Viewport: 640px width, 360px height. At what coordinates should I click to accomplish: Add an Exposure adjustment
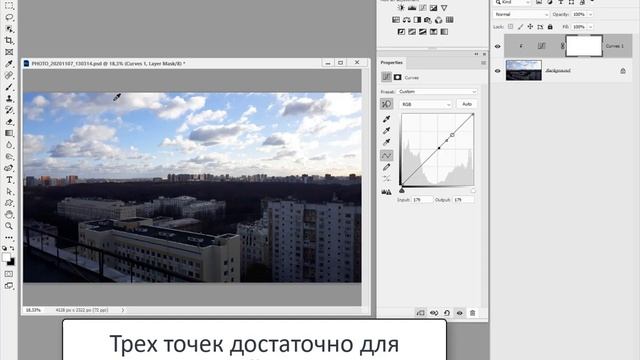pyautogui.click(x=433, y=8)
